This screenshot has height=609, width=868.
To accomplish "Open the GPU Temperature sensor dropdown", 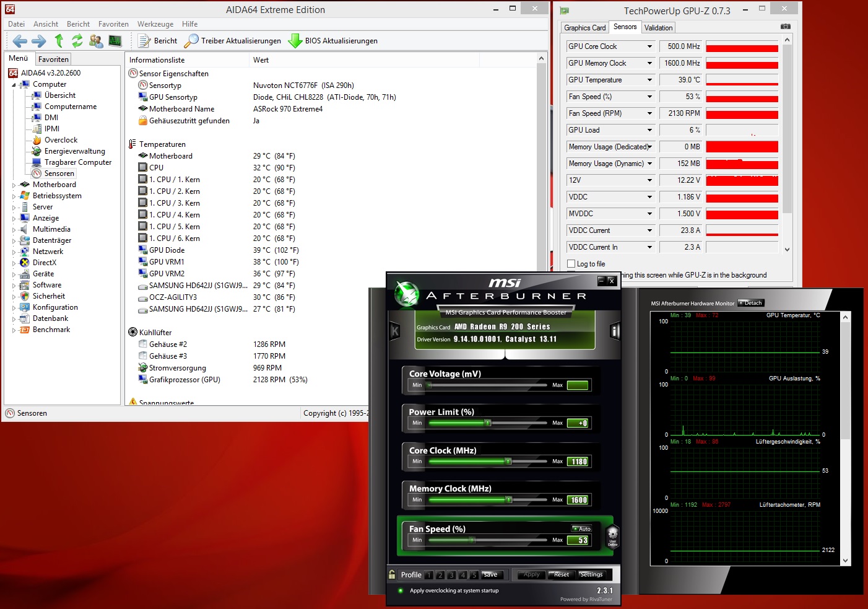I will coord(649,80).
